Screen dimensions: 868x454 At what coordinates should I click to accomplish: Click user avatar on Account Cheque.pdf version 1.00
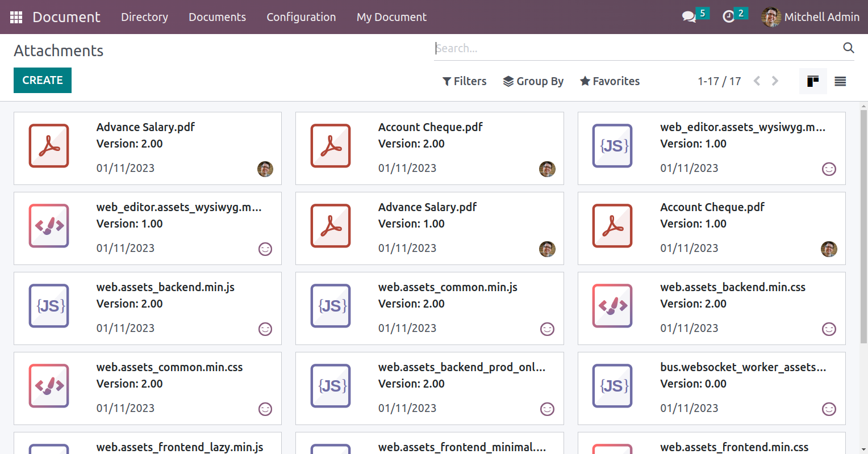coord(829,249)
